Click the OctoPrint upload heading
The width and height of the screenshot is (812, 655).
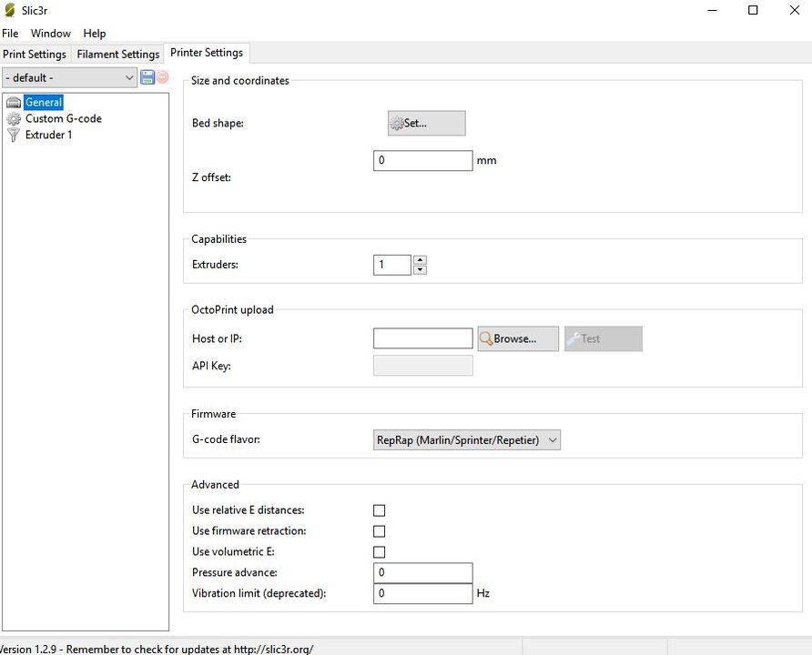pos(232,310)
